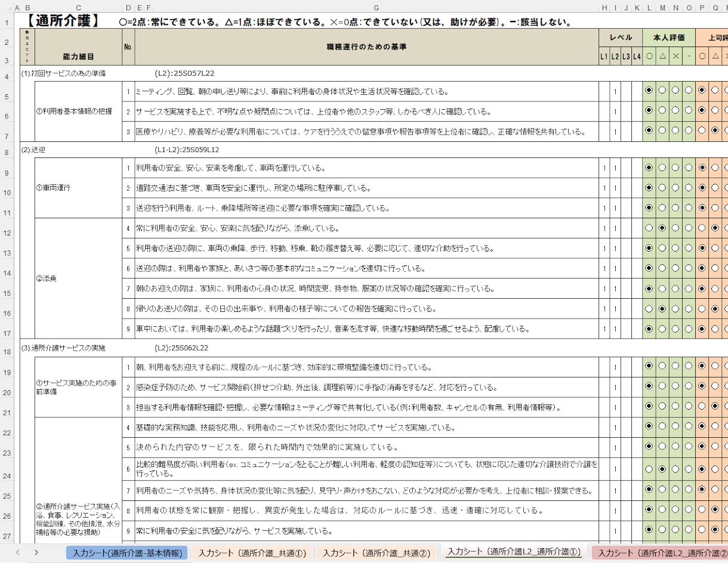Click code cell (L2):25S057L22
728x563 pixels.
point(184,74)
